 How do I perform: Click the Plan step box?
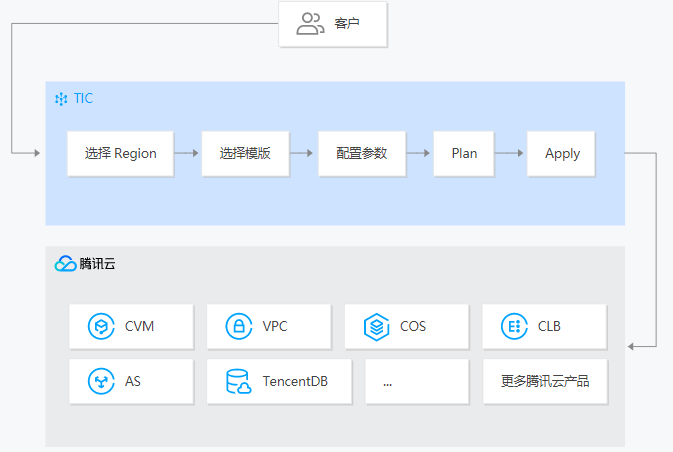click(464, 154)
